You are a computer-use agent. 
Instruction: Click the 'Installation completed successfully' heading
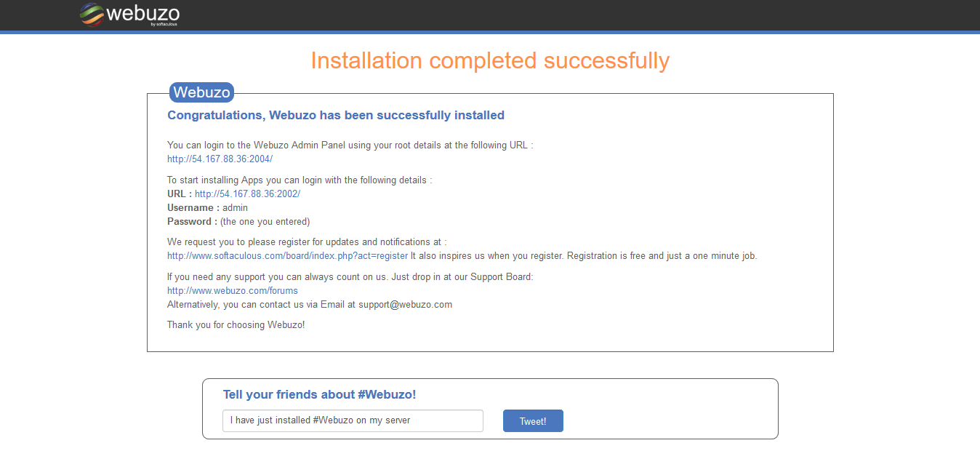pyautogui.click(x=490, y=60)
